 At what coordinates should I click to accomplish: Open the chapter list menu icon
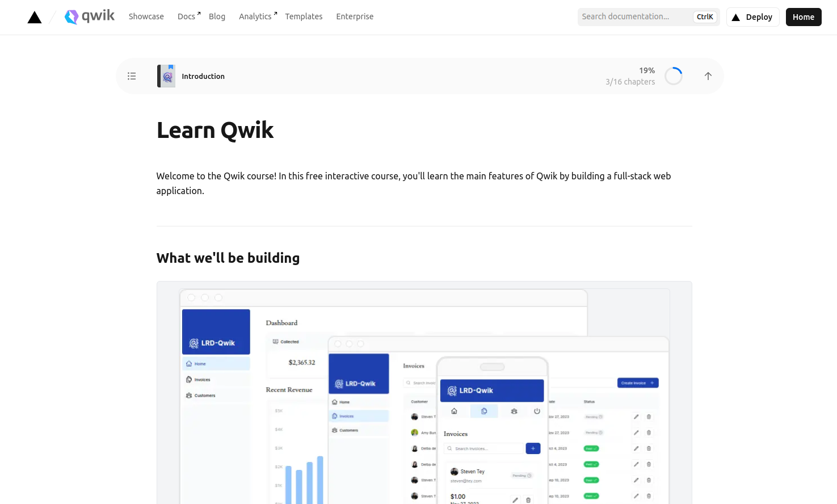(x=132, y=76)
